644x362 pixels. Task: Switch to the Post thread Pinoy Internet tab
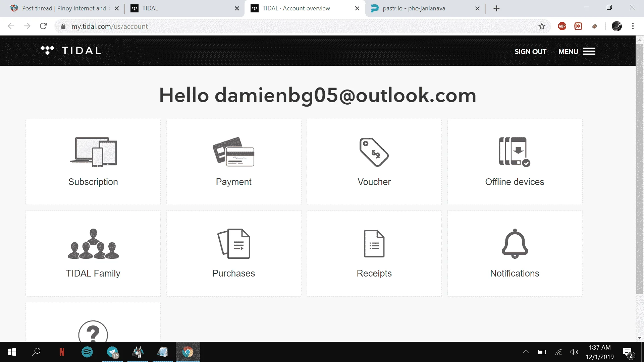pos(64,8)
